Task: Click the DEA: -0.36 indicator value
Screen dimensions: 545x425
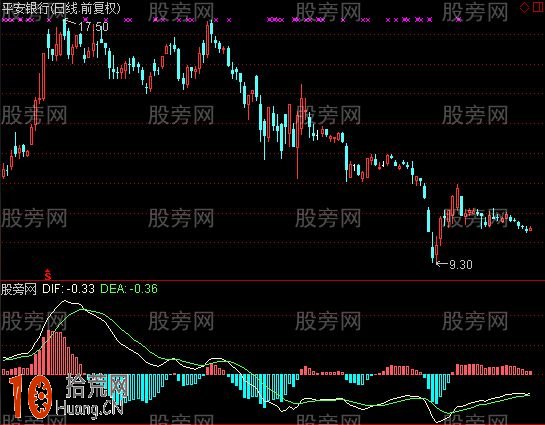Action: (x=129, y=289)
